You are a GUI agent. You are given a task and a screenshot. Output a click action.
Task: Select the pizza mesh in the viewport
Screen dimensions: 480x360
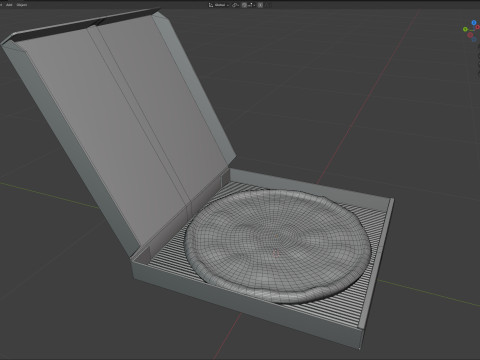(277, 246)
